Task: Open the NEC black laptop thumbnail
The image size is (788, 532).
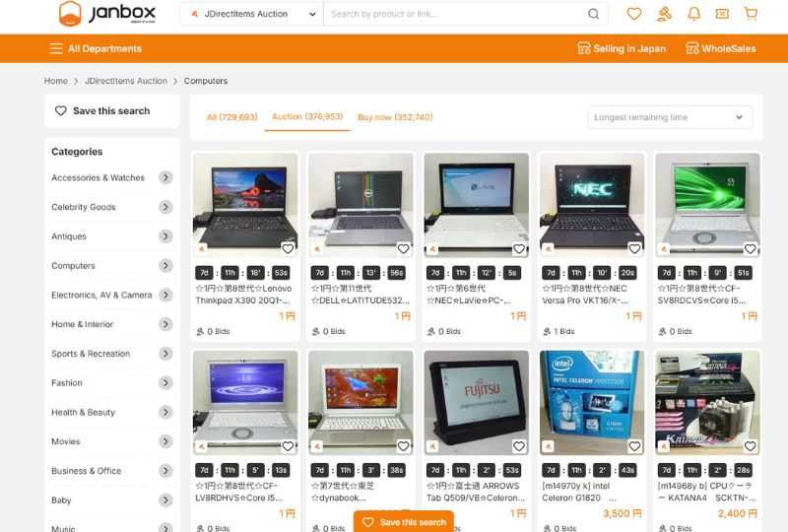Action: click(592, 205)
